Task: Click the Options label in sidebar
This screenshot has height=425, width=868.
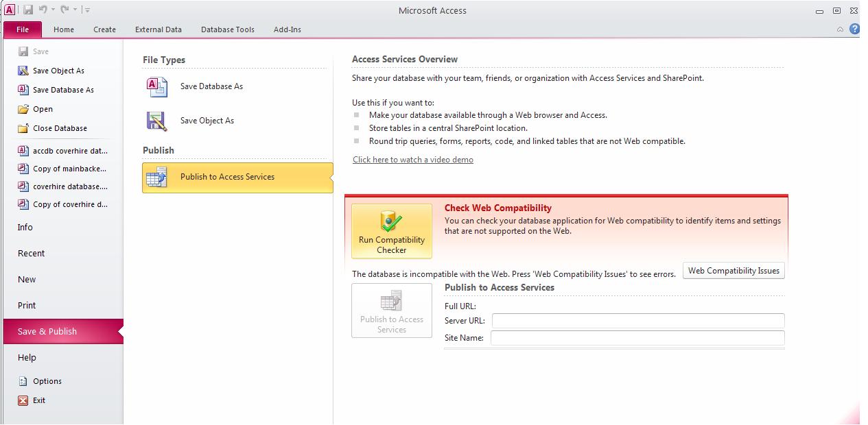Action: tap(47, 381)
